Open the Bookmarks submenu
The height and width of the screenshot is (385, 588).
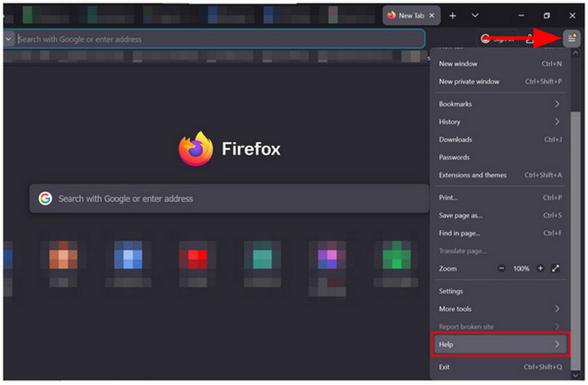[501, 104]
